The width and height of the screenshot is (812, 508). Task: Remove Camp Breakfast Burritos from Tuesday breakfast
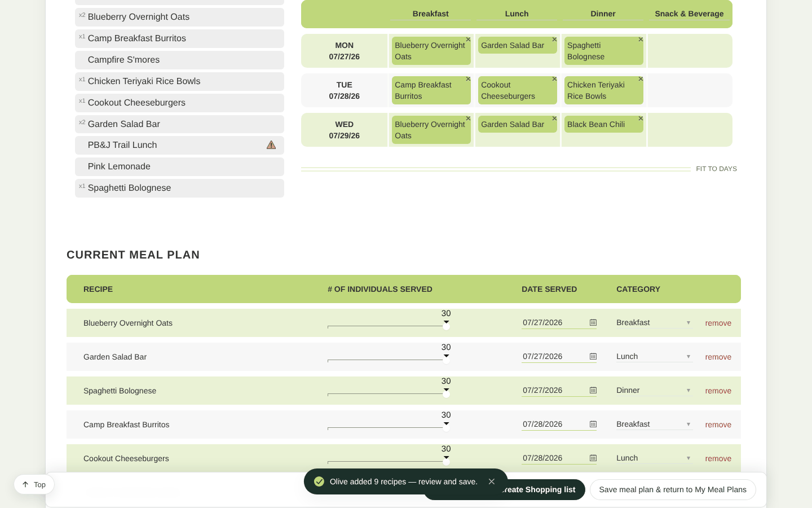point(468,79)
